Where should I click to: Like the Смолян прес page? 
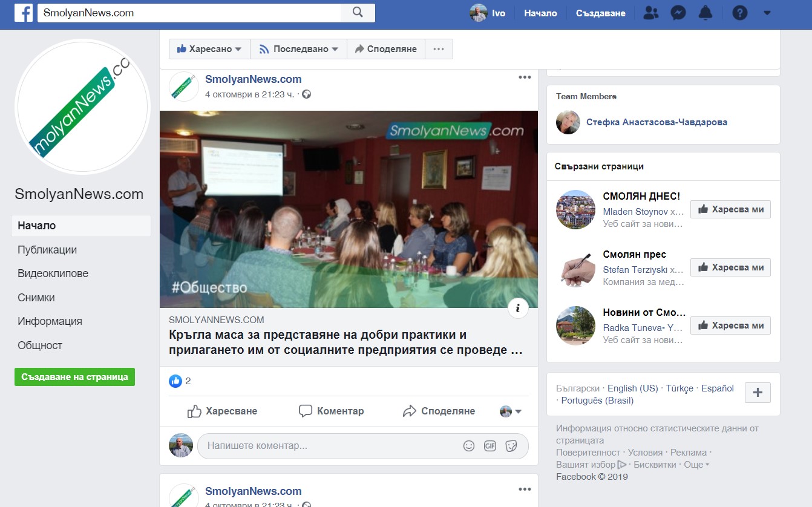tap(730, 267)
